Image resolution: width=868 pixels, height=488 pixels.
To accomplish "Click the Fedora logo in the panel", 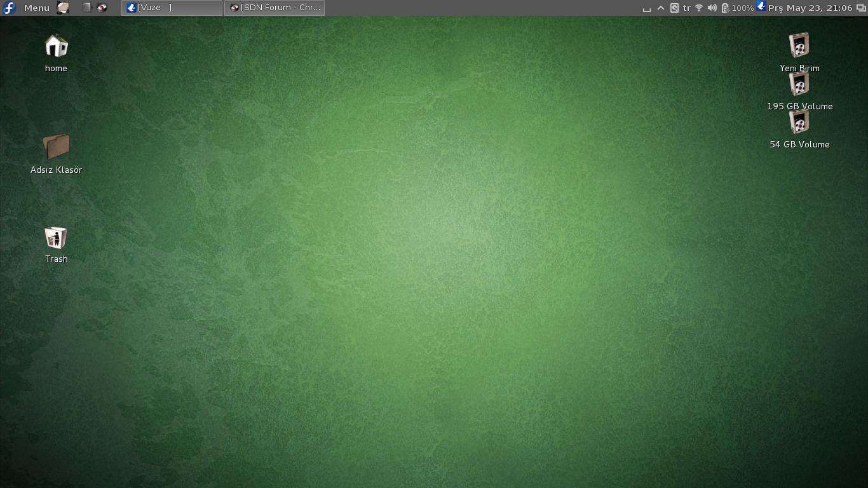I will [9, 8].
